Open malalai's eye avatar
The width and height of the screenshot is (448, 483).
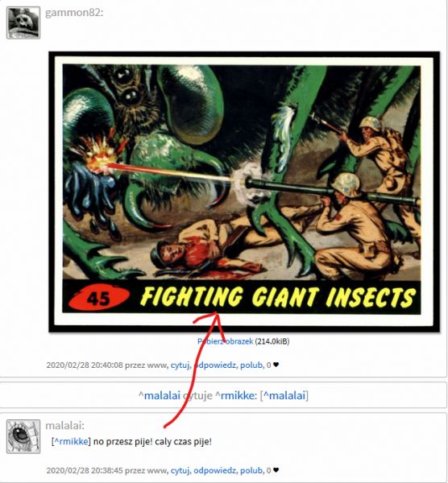click(23, 436)
